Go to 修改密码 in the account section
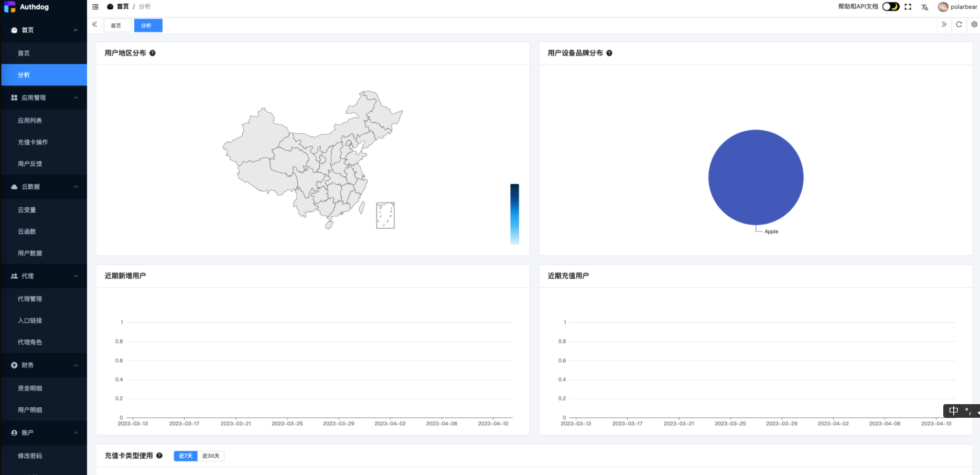 pyautogui.click(x=30, y=456)
